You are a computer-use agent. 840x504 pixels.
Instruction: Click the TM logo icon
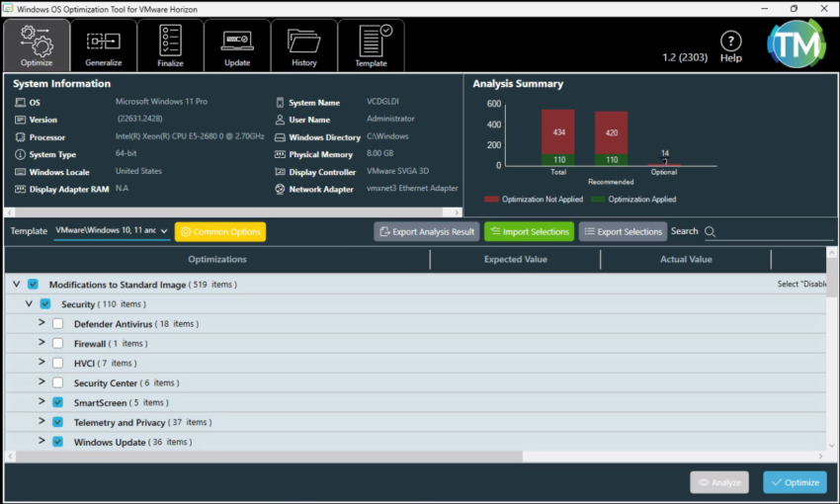(x=796, y=43)
